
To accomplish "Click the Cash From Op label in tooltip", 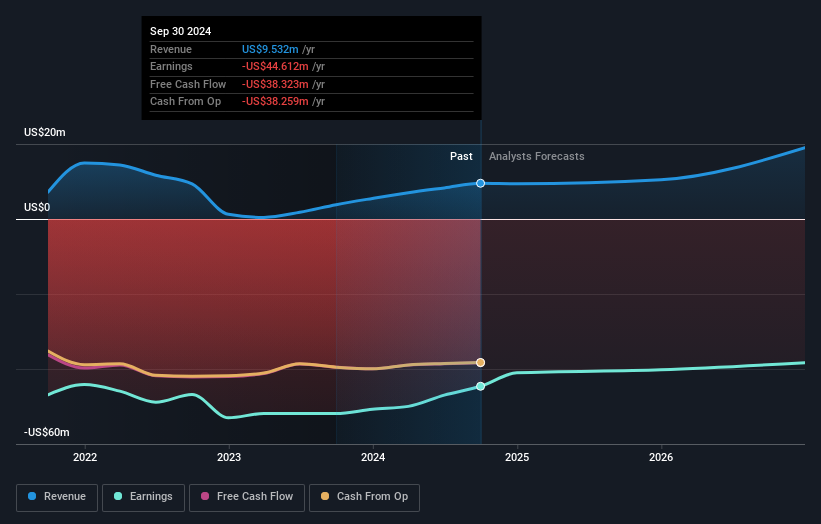I will [x=185, y=102].
